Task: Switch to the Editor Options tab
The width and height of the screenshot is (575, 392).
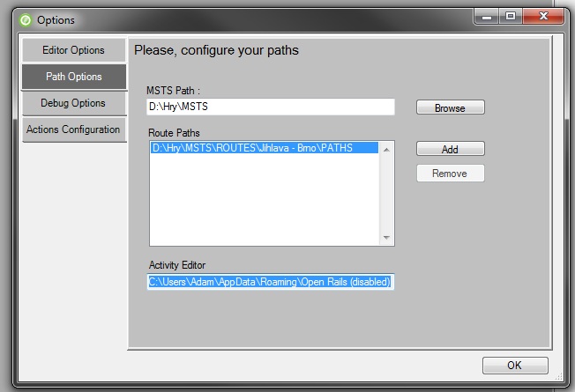Action: 74,50
